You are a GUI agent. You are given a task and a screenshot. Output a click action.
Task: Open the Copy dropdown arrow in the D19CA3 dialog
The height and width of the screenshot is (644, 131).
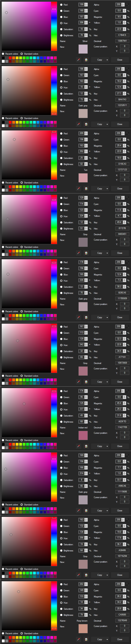pyautogui.click(x=107, y=188)
